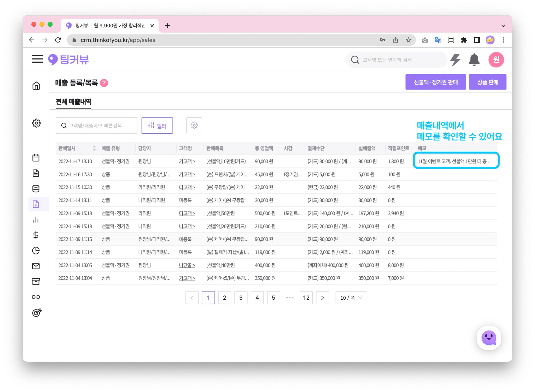Click the bar chart statistics sidebar icon
The width and height of the screenshot is (535, 392).
tap(36, 220)
